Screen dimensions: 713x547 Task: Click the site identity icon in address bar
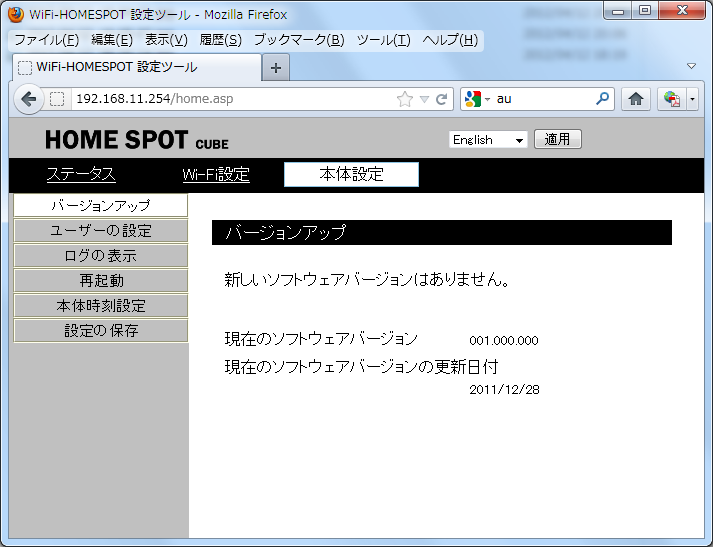point(57,99)
